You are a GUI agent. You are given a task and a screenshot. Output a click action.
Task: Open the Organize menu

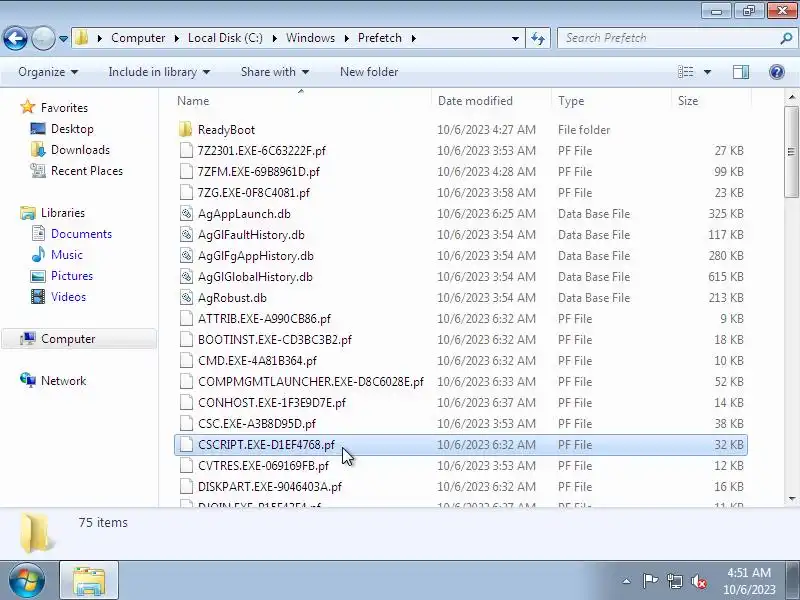48,72
